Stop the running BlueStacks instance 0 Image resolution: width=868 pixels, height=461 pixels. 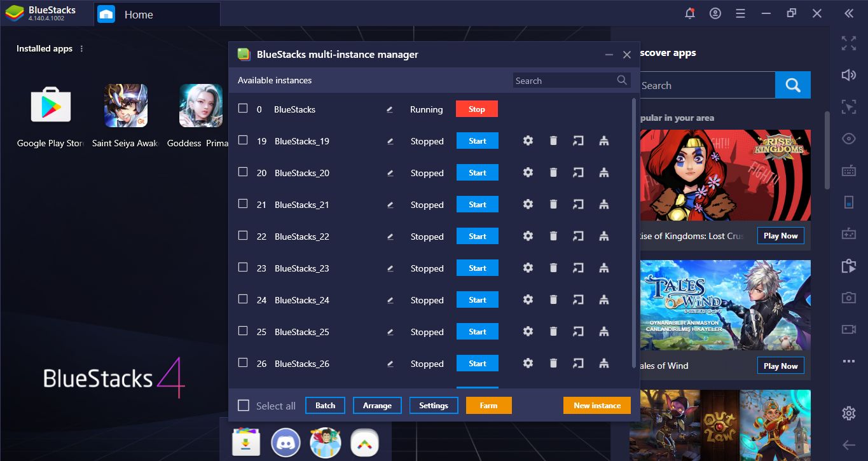point(477,109)
